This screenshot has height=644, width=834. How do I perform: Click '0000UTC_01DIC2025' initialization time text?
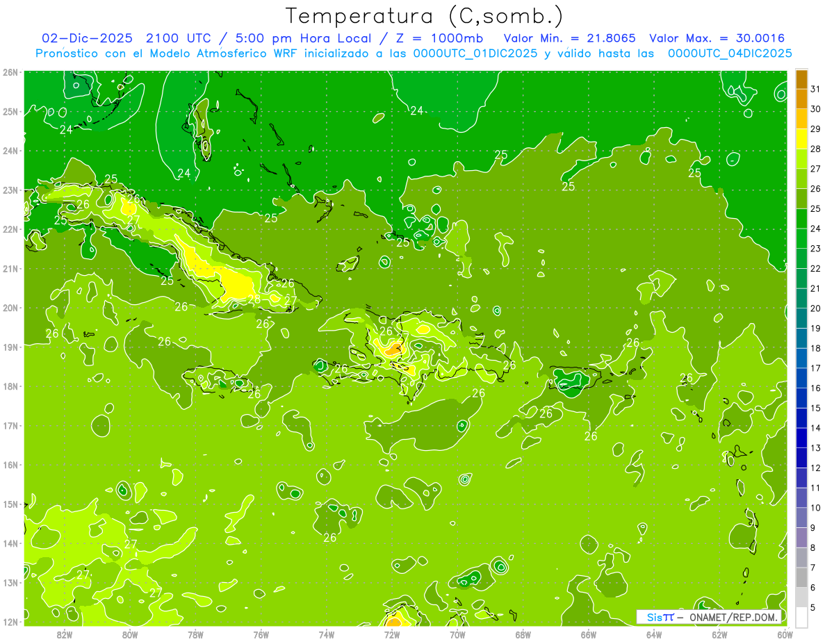coord(475,53)
